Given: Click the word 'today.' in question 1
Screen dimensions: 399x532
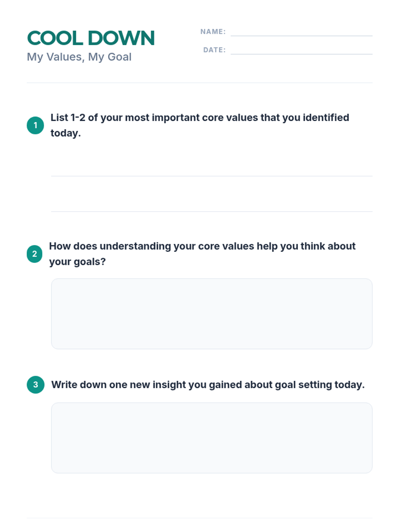Looking at the screenshot, I should 66,133.
